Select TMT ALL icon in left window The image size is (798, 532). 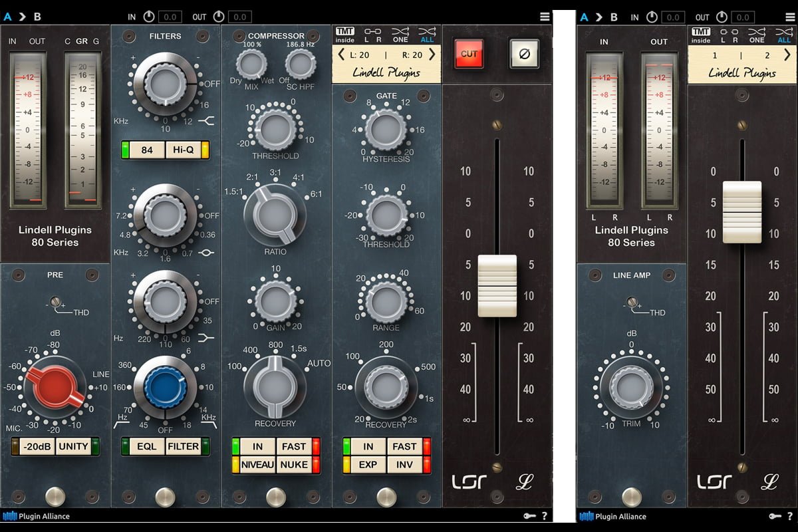428,35
